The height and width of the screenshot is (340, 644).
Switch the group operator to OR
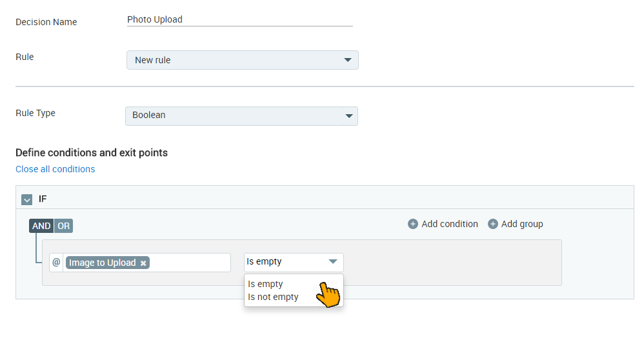pos(63,226)
